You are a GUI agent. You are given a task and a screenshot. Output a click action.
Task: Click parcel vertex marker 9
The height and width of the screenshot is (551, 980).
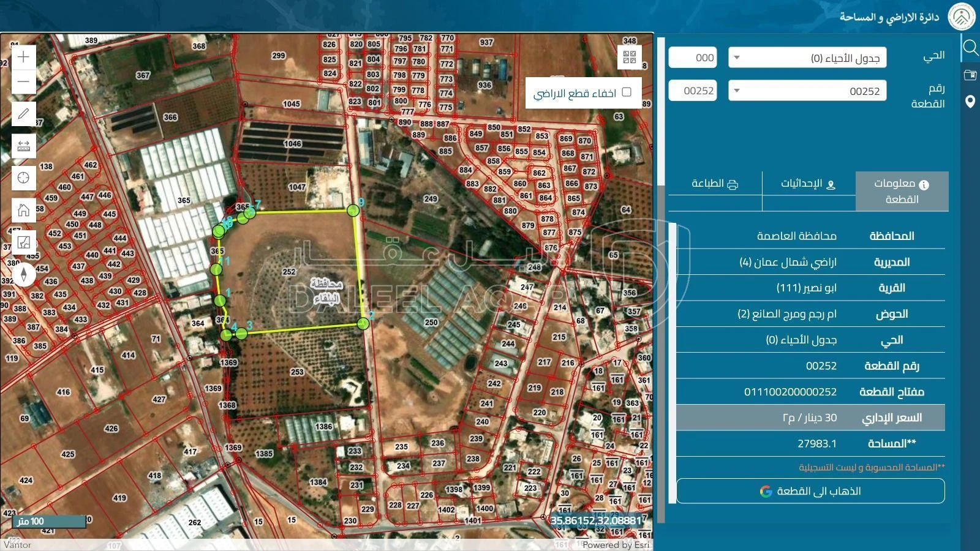(353, 211)
